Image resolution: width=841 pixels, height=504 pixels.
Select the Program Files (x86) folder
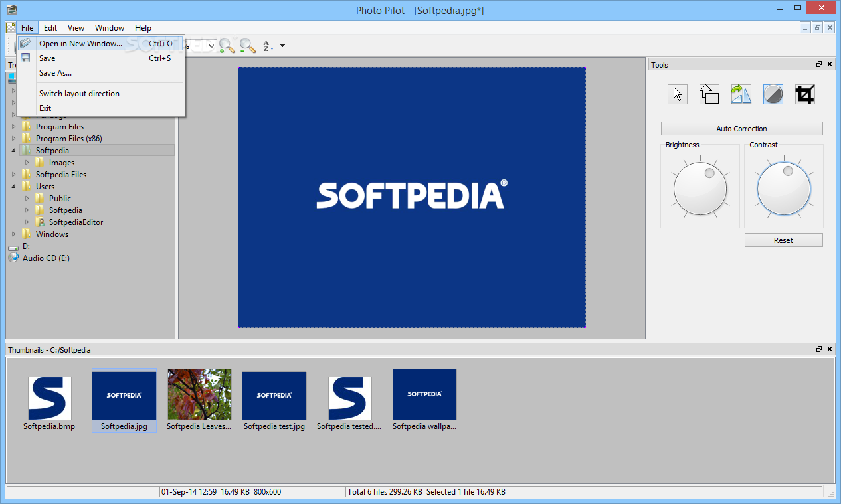(x=69, y=139)
